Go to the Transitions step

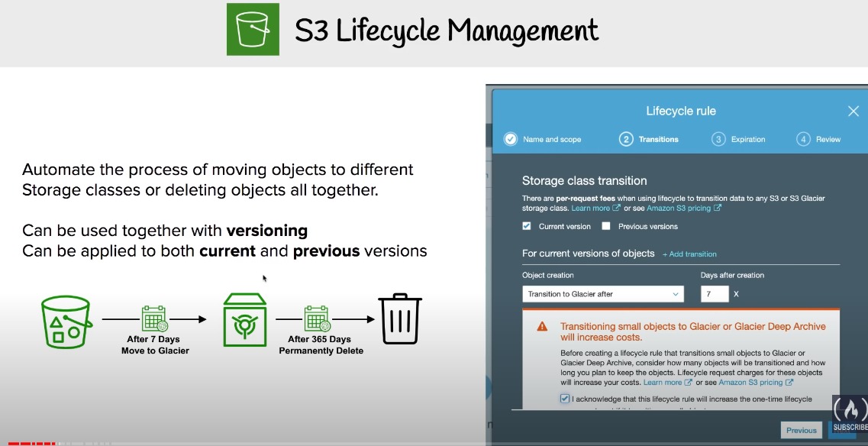[649, 139]
